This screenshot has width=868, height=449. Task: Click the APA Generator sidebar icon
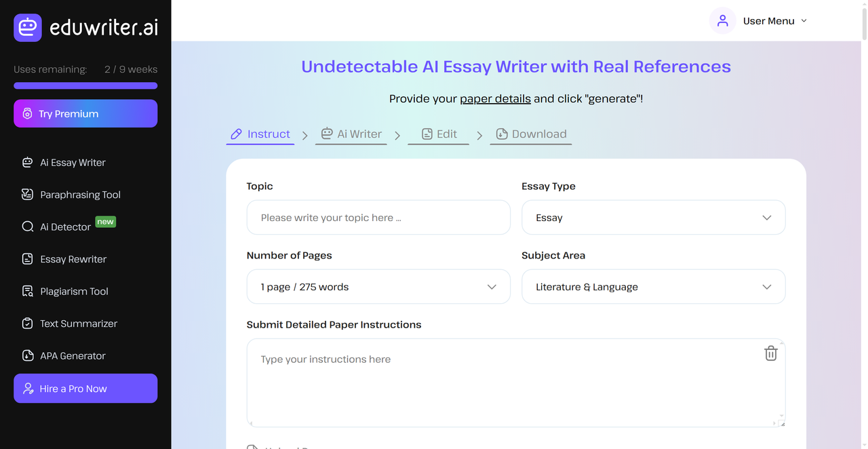point(28,355)
